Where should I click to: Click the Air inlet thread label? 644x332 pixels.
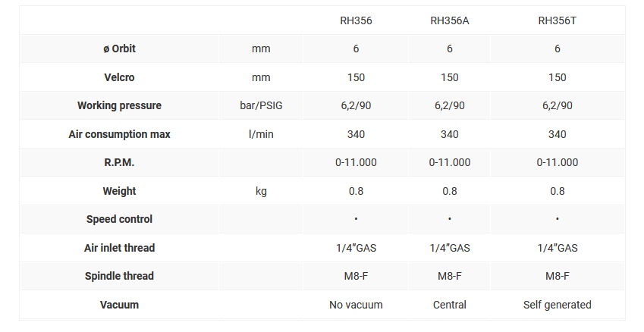[x=119, y=248]
